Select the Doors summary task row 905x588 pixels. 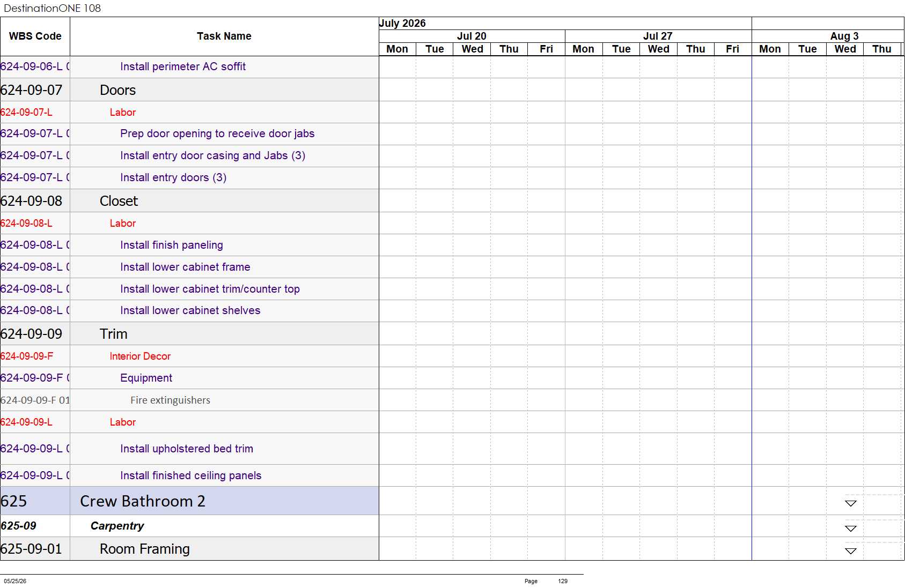189,90
